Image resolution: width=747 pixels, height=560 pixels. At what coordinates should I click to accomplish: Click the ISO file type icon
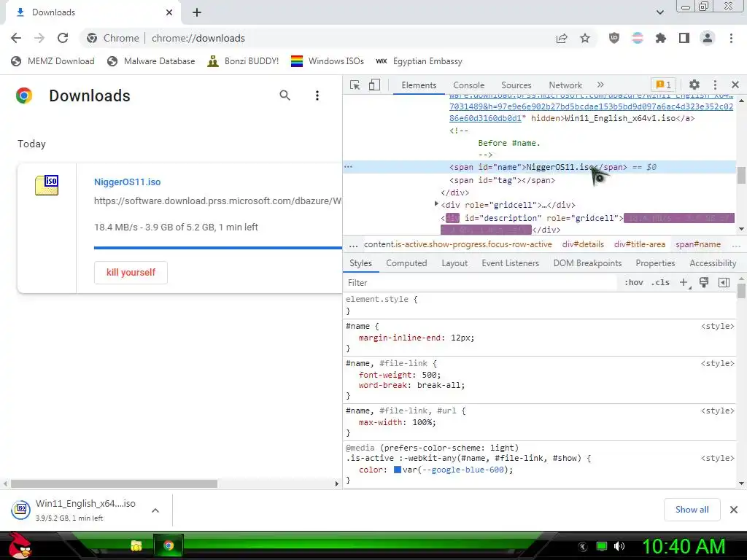[x=47, y=184]
